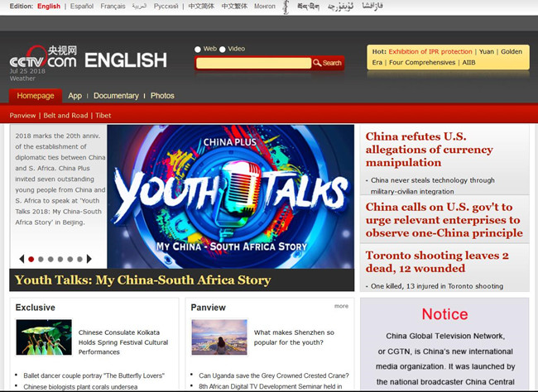538x392 pixels.
Task: Jump to the last carousel dot
Action: click(x=80, y=259)
